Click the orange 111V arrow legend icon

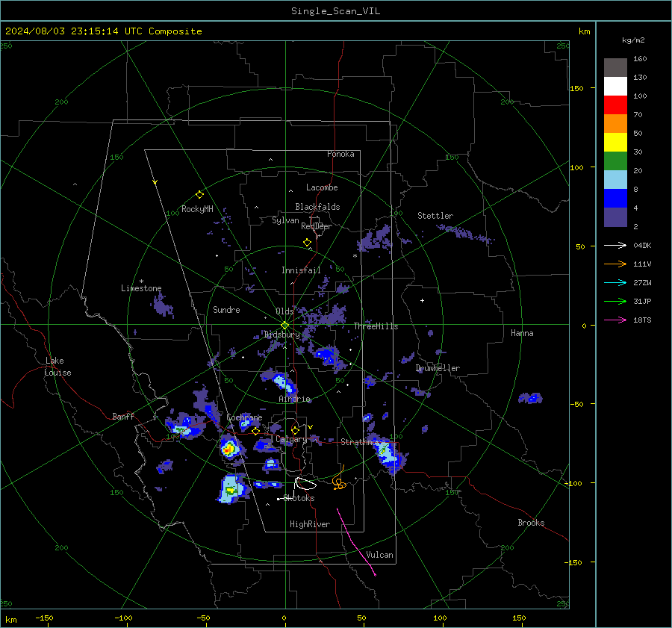point(615,264)
